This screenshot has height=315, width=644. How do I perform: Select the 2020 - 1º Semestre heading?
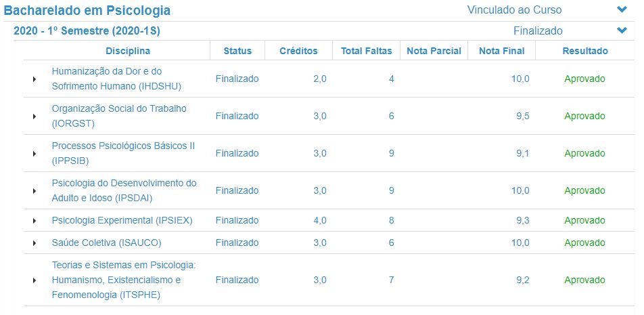click(87, 31)
